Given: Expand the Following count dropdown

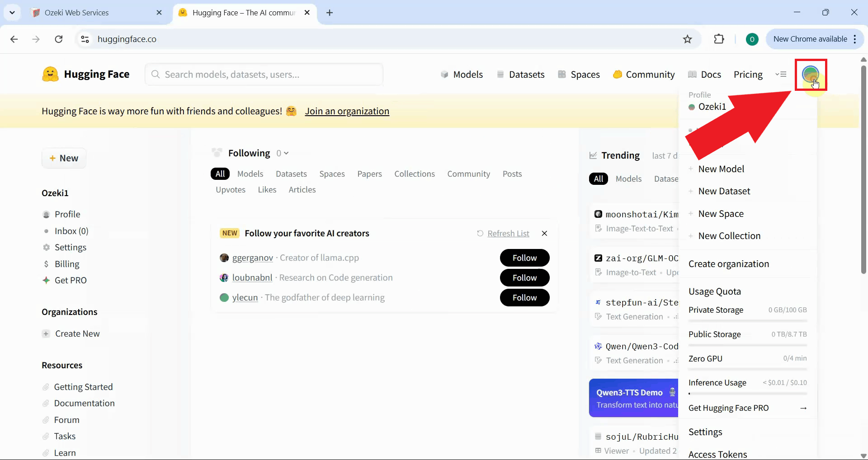Looking at the screenshot, I should pyautogui.click(x=283, y=153).
